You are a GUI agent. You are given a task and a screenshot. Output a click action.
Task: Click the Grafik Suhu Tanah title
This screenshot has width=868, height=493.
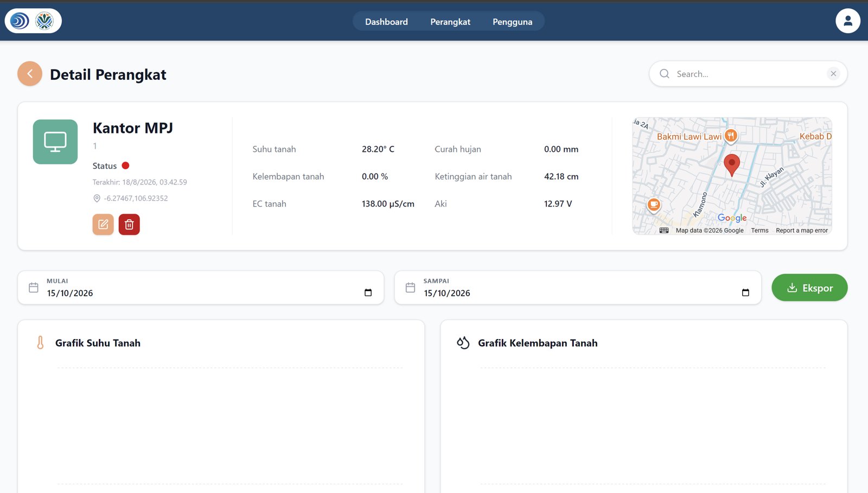98,343
